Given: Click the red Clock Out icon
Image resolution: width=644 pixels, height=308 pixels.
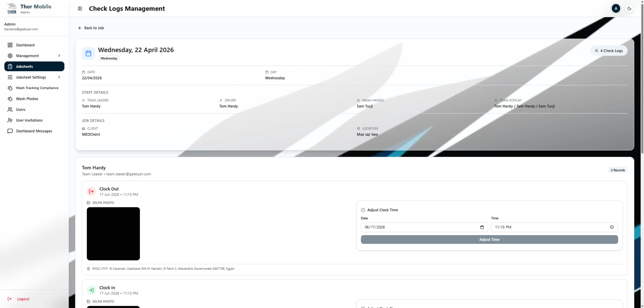Looking at the screenshot, I should point(91,191).
